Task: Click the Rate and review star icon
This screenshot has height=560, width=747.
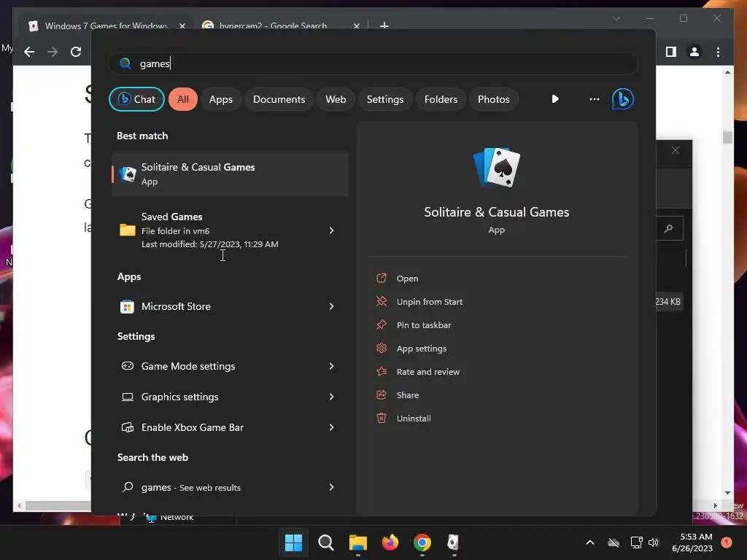Action: pyautogui.click(x=381, y=371)
